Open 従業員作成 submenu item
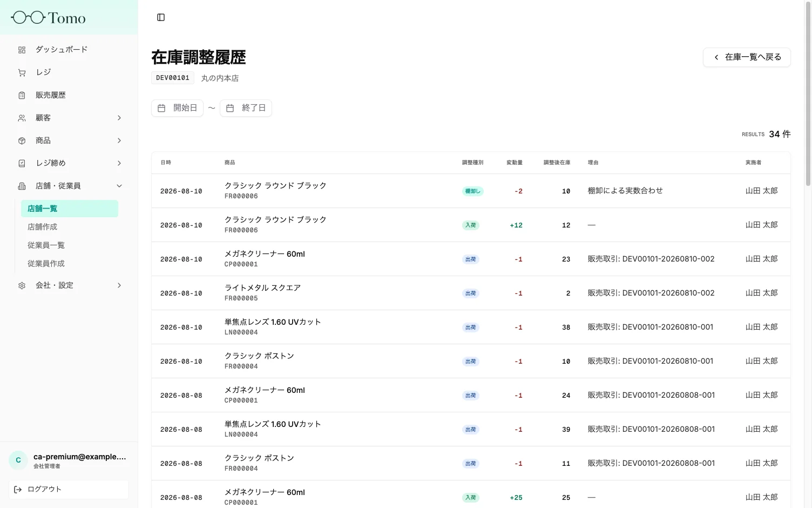The width and height of the screenshot is (812, 508). tap(70, 264)
